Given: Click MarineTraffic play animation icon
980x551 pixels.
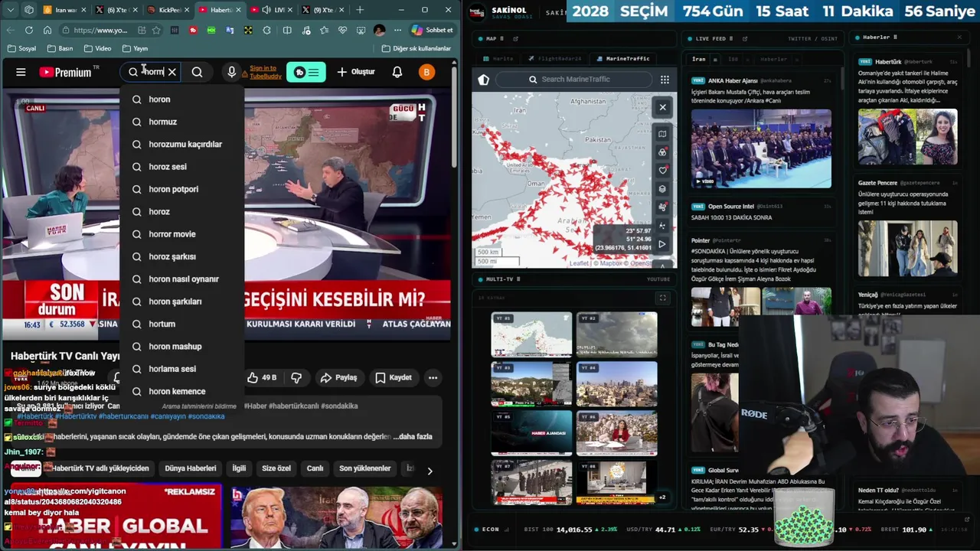Looking at the screenshot, I should pyautogui.click(x=662, y=244).
